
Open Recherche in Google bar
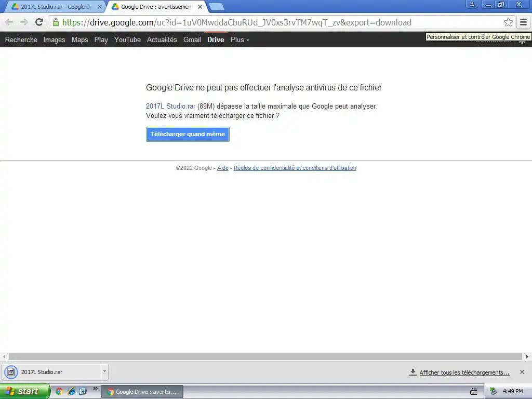pos(21,39)
